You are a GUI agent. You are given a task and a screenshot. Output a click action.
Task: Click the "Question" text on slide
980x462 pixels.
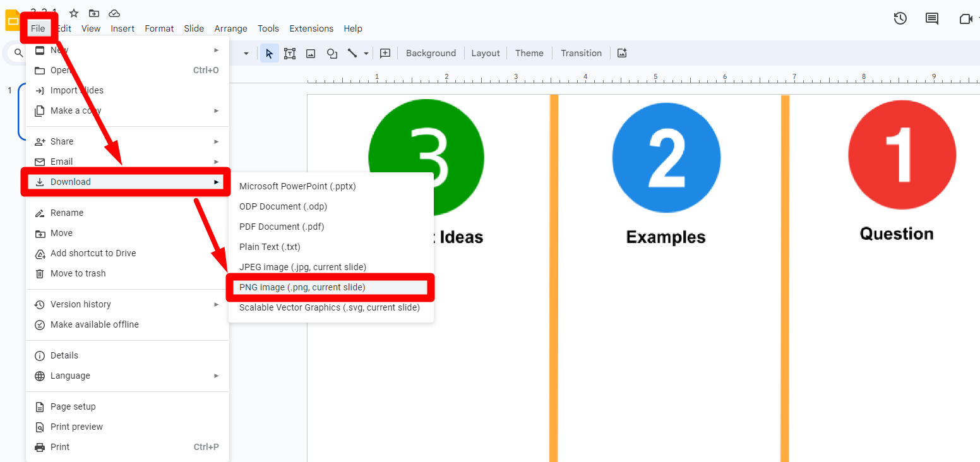coord(897,234)
